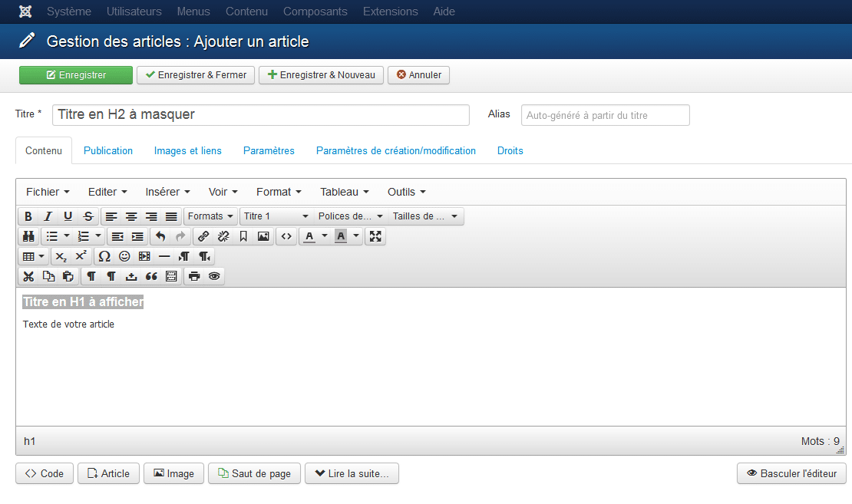Screen dimensions: 852x504
Task: Open the Tailles de font size dropdown
Action: 425,216
